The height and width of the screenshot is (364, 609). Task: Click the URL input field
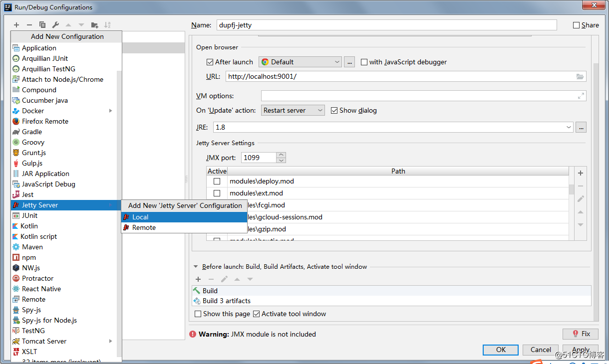click(406, 76)
